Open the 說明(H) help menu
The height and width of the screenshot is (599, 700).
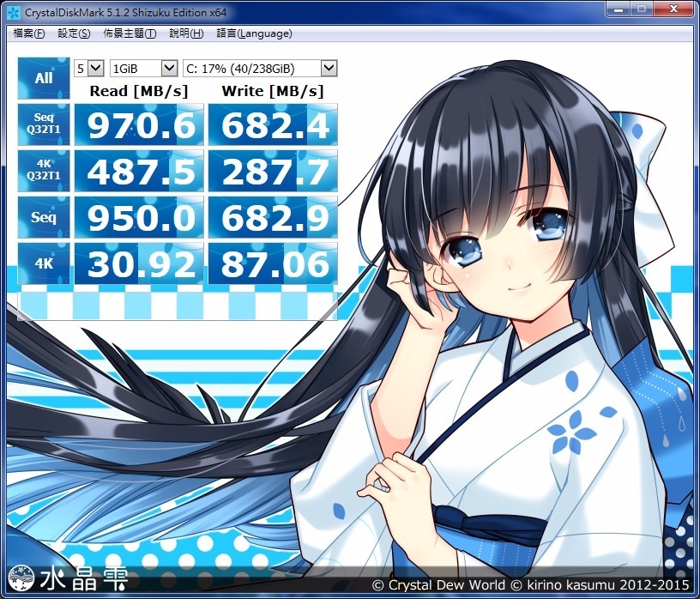pyautogui.click(x=187, y=33)
